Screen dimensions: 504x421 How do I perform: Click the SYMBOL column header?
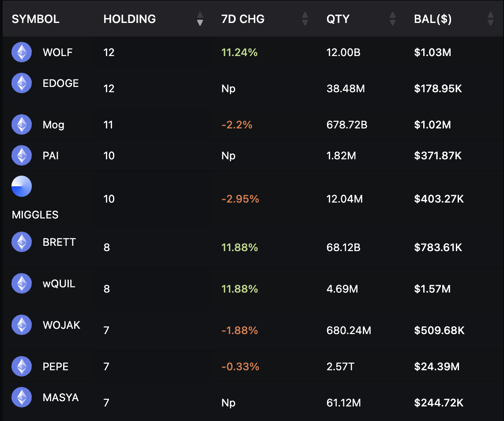36,19
